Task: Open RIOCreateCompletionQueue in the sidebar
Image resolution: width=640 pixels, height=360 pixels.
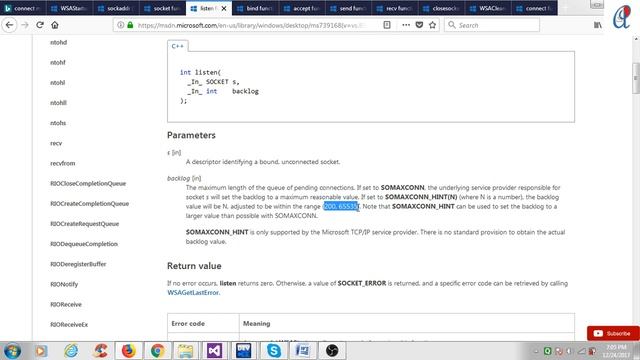Action: [89, 204]
